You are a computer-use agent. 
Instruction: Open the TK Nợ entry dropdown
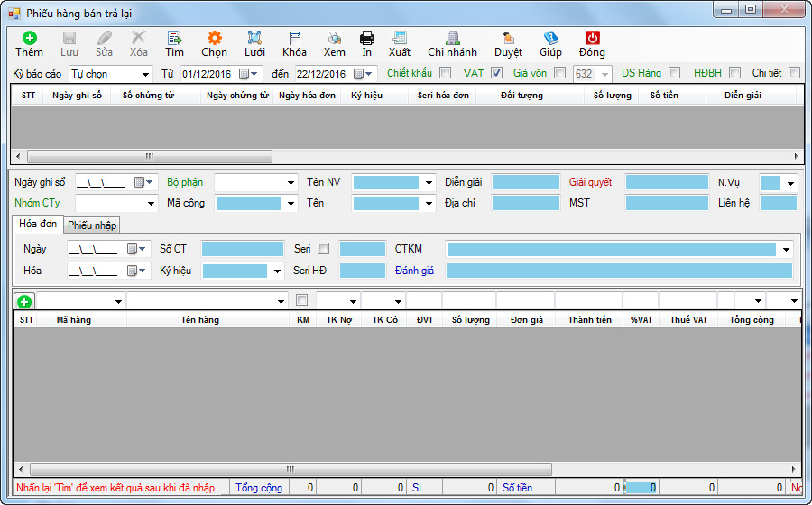[x=353, y=301]
